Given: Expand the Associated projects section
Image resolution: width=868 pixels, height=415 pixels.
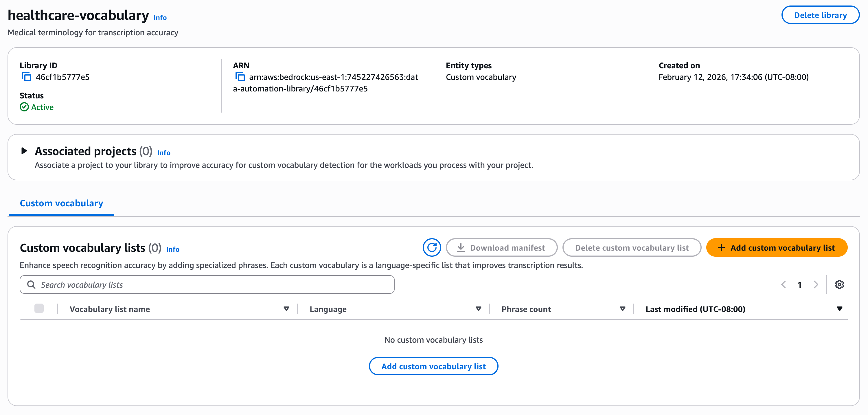Looking at the screenshot, I should tap(24, 151).
